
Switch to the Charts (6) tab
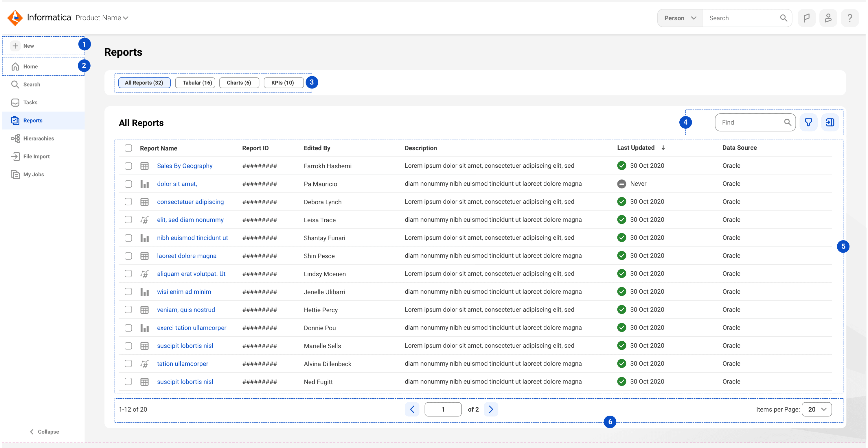(239, 83)
